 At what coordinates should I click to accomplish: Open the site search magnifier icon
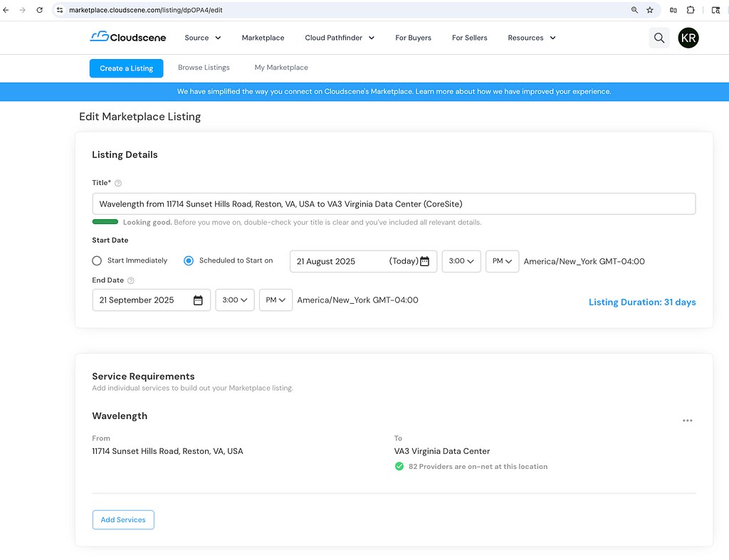(x=659, y=38)
